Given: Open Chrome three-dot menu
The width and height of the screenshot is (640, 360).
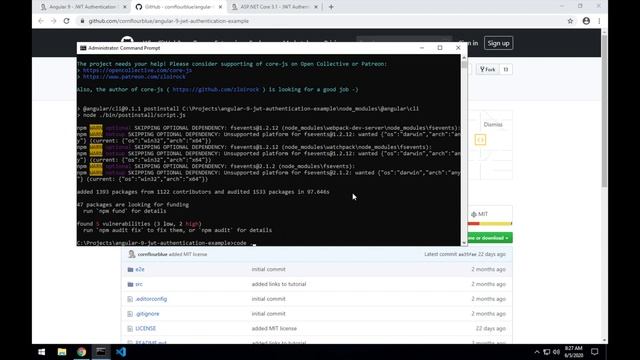Looking at the screenshot, I should click(x=599, y=21).
